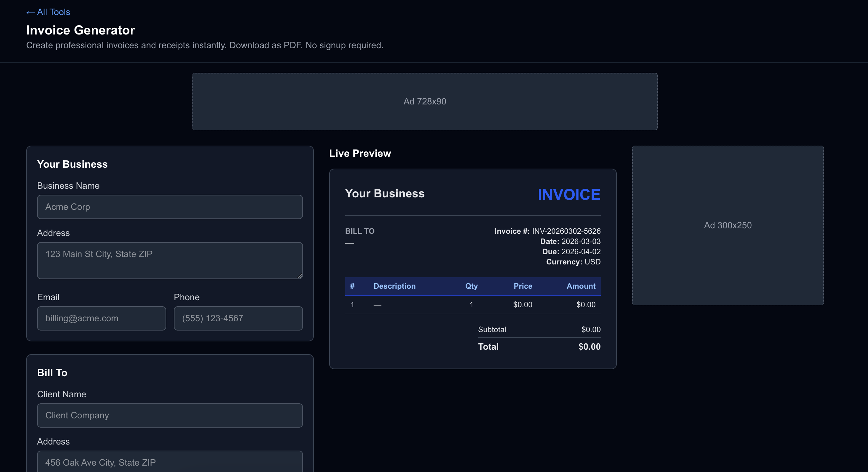Image resolution: width=868 pixels, height=472 pixels.
Task: Click the Phone field with (555) 123-4567 placeholder
Action: point(238,318)
